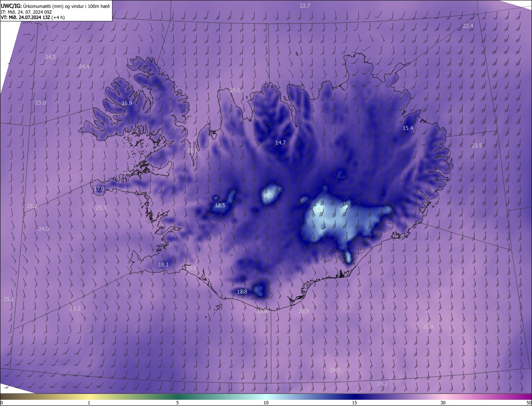532x406 pixels.
Task: Click the value 24.2 on the map
Action: pos(382,384)
